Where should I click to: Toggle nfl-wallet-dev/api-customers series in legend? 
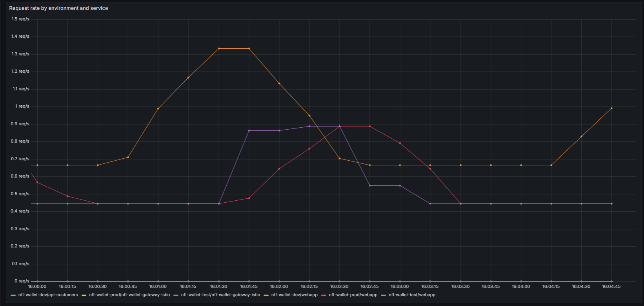48,295
